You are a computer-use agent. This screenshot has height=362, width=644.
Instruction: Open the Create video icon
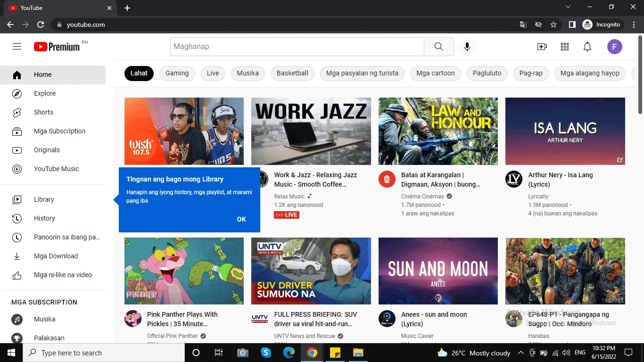tap(542, 47)
